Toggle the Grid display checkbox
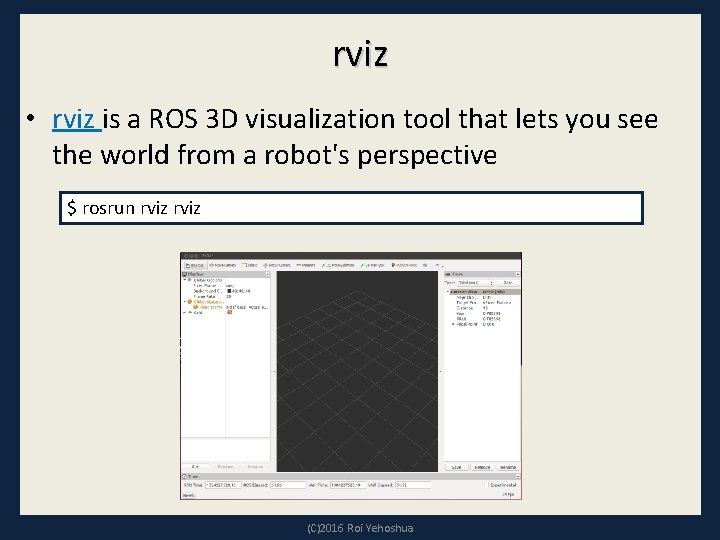The height and width of the screenshot is (540, 720). point(230,312)
